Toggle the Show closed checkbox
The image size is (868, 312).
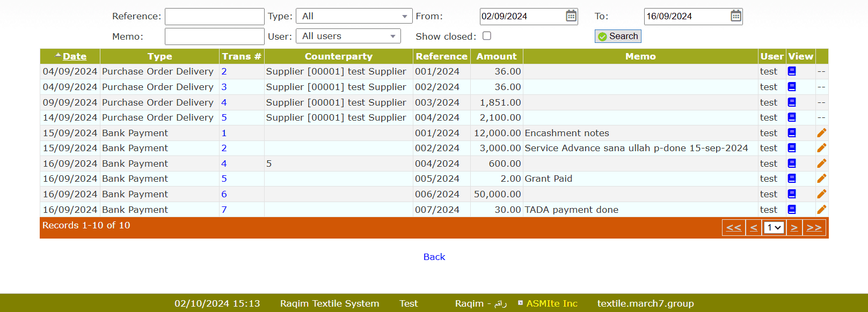pos(487,36)
